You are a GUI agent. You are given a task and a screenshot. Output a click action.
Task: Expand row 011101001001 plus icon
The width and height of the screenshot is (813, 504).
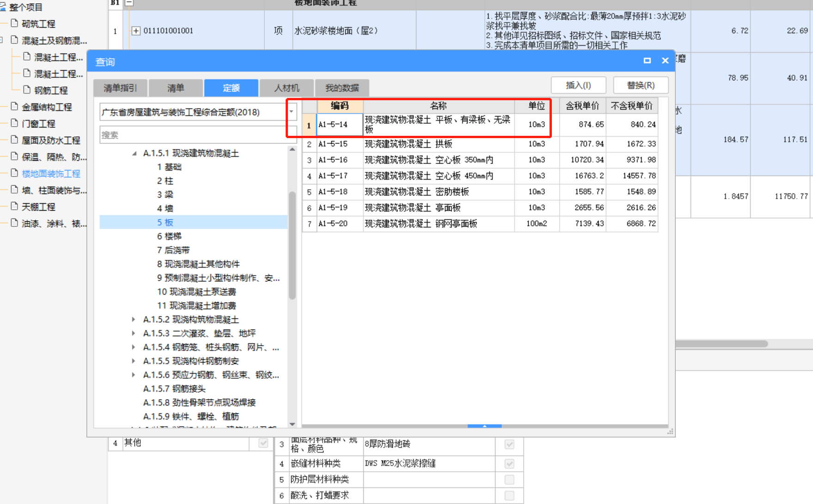click(x=136, y=31)
